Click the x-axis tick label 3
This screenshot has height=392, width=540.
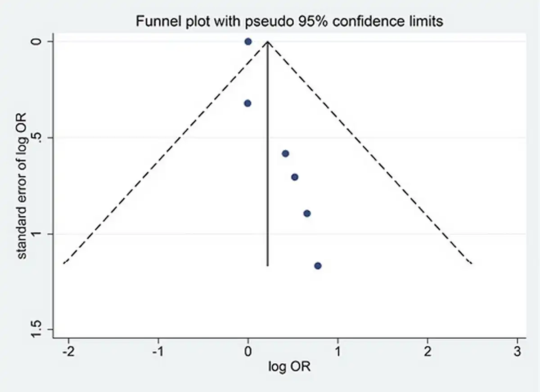[518, 351]
